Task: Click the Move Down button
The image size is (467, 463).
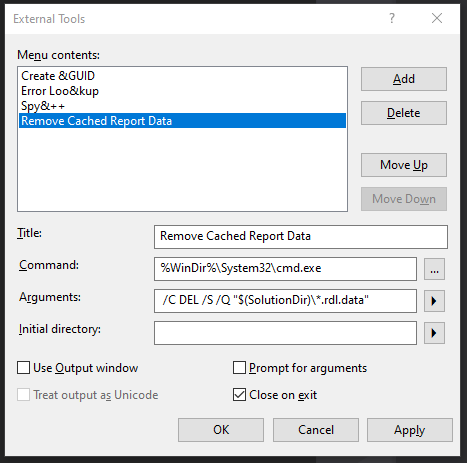Action: coord(404,199)
